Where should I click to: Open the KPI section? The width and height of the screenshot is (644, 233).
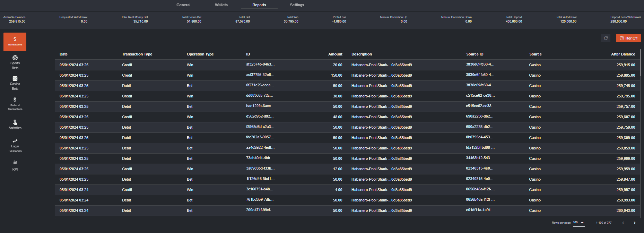point(15,166)
